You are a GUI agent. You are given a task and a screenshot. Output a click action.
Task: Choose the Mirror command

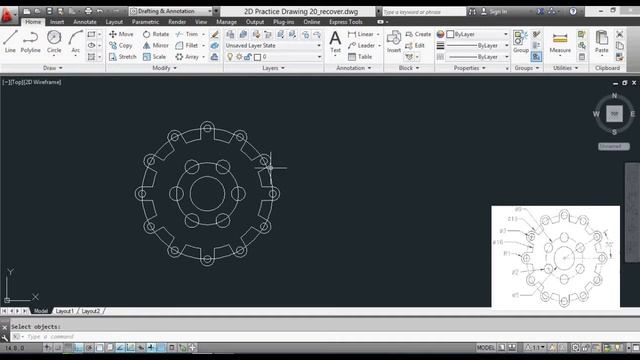[156, 46]
